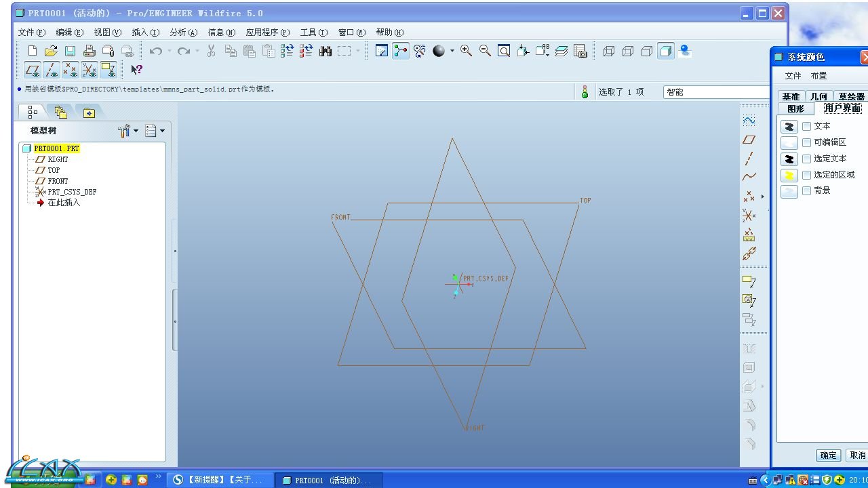
Task: Select the Sketch tool in right toolbar
Action: pos(749,121)
